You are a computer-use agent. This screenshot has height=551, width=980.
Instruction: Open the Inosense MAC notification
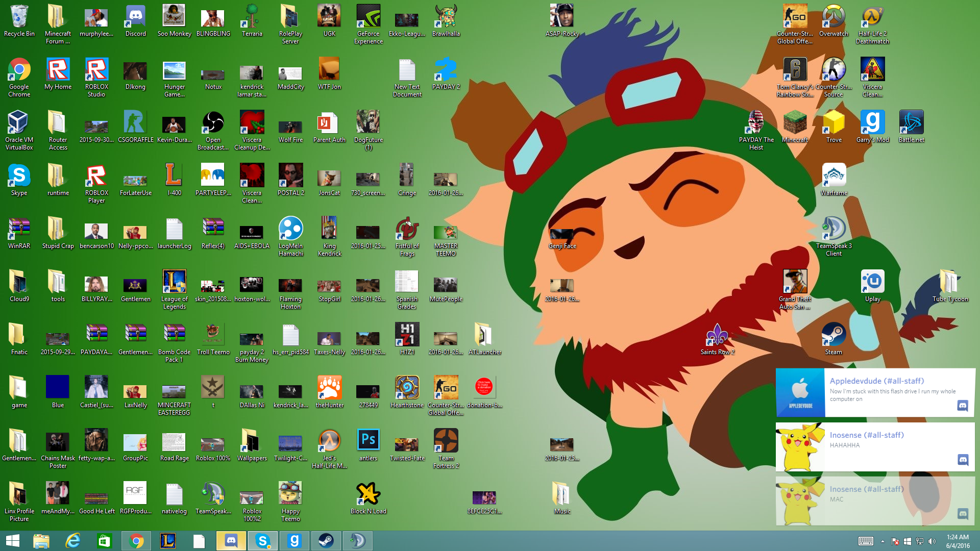coord(875,501)
